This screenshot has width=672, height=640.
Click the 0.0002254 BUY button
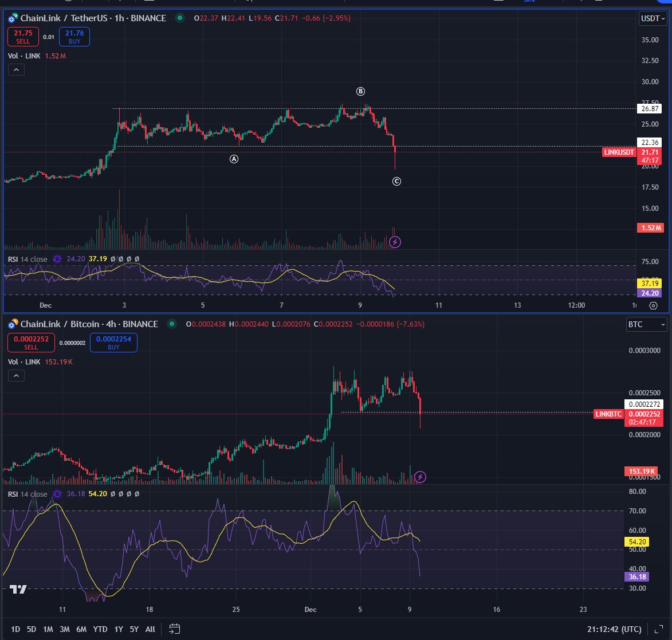tap(113, 342)
